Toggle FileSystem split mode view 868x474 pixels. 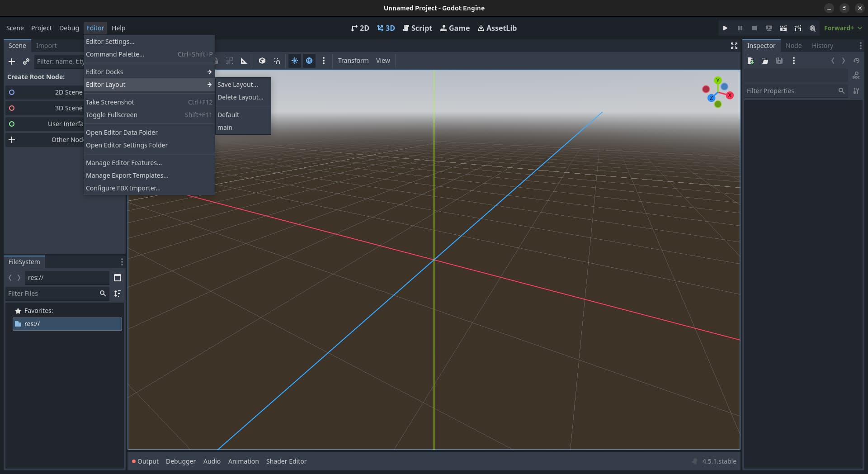pyautogui.click(x=118, y=278)
